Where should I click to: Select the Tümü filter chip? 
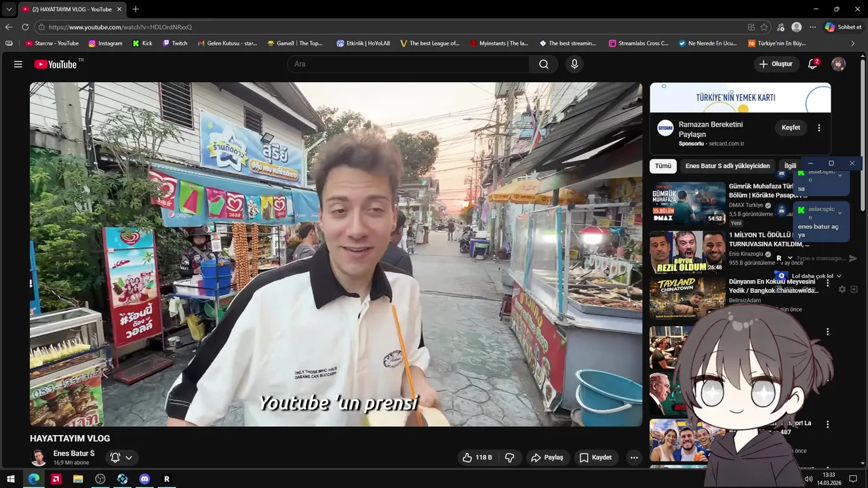coord(663,166)
